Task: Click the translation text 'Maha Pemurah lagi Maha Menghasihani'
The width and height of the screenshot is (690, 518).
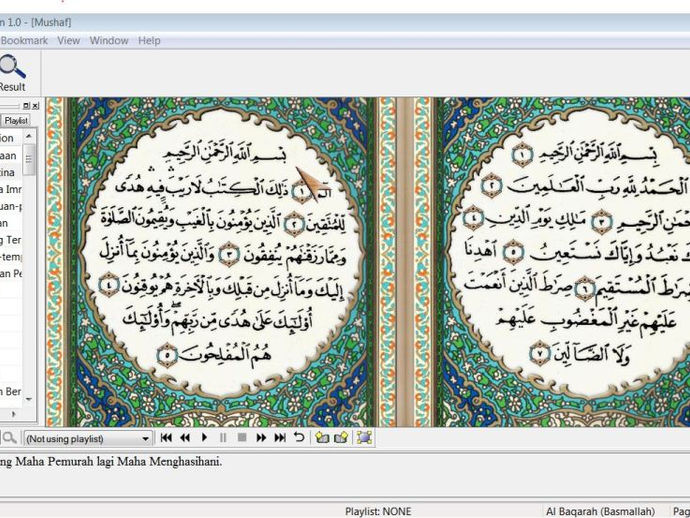Action: pyautogui.click(x=119, y=462)
